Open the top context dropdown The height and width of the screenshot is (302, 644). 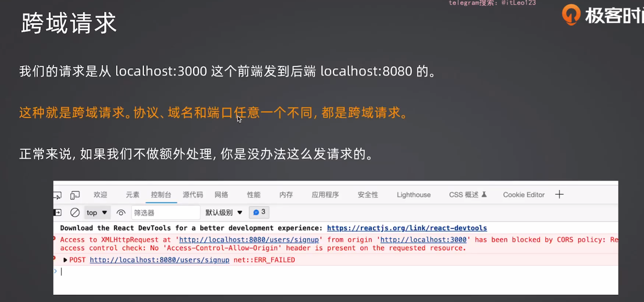(x=97, y=213)
